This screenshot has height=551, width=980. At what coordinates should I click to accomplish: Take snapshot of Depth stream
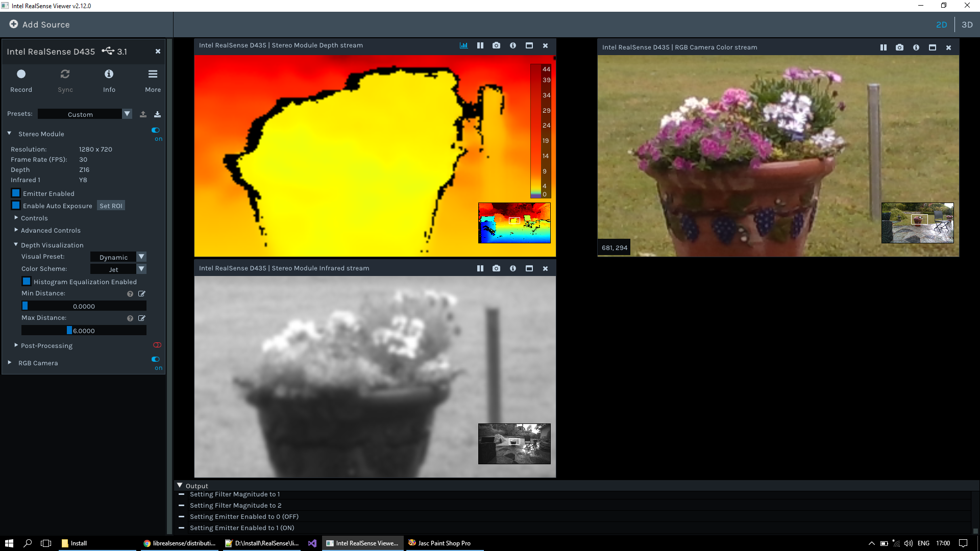pos(496,45)
